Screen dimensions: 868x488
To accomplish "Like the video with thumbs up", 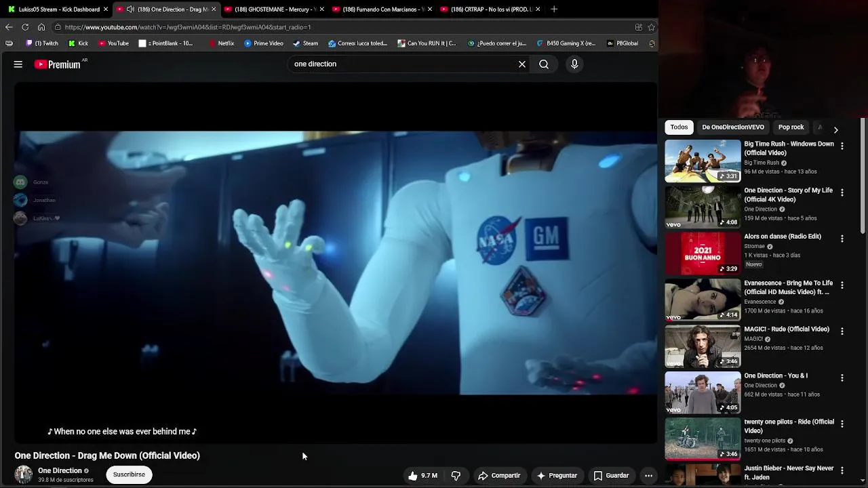I will point(422,476).
